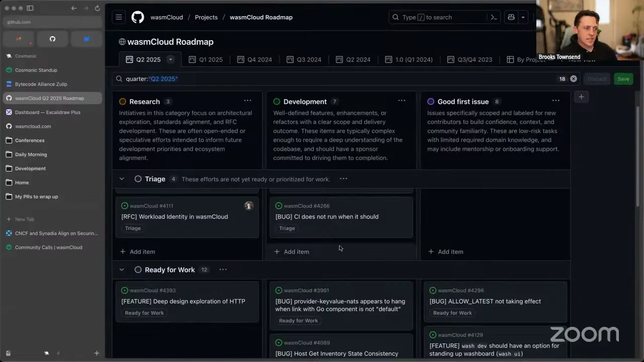Click the github.com address bar
This screenshot has width=644, height=362.
52,22
